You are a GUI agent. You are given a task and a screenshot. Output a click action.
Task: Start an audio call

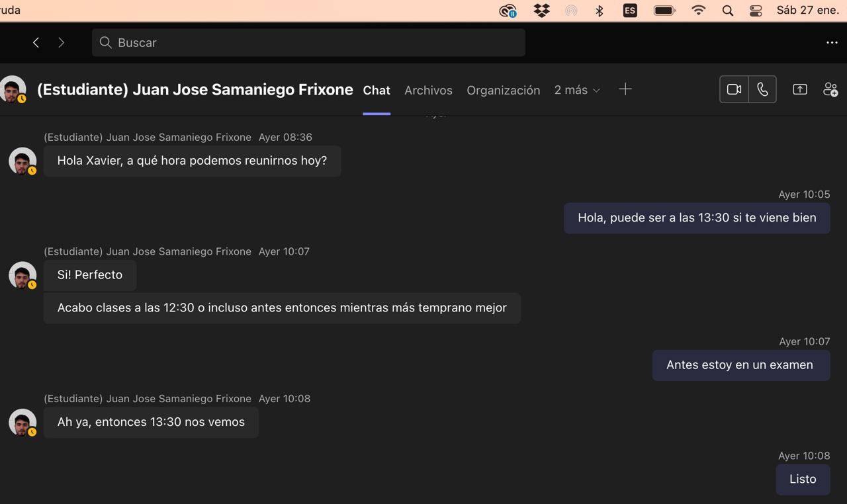tap(762, 89)
